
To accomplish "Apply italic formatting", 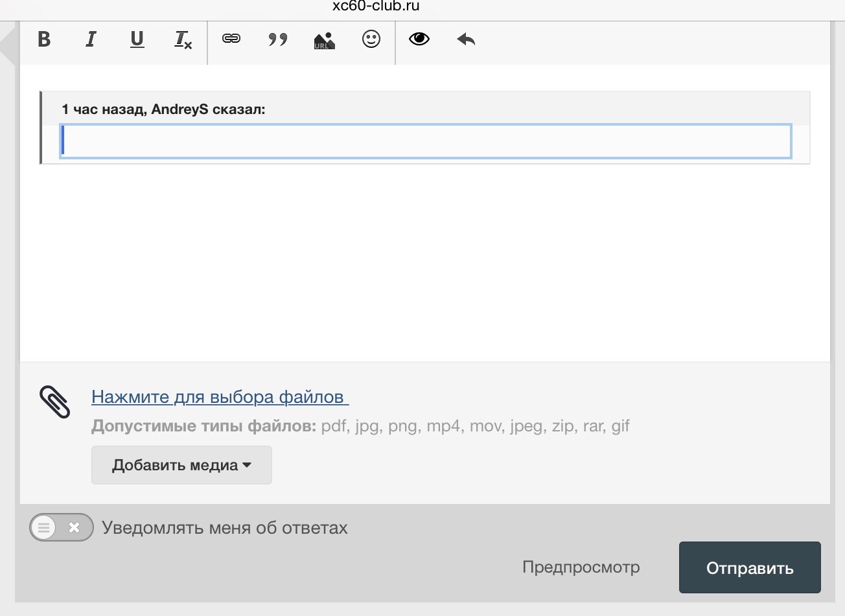I will (x=91, y=40).
